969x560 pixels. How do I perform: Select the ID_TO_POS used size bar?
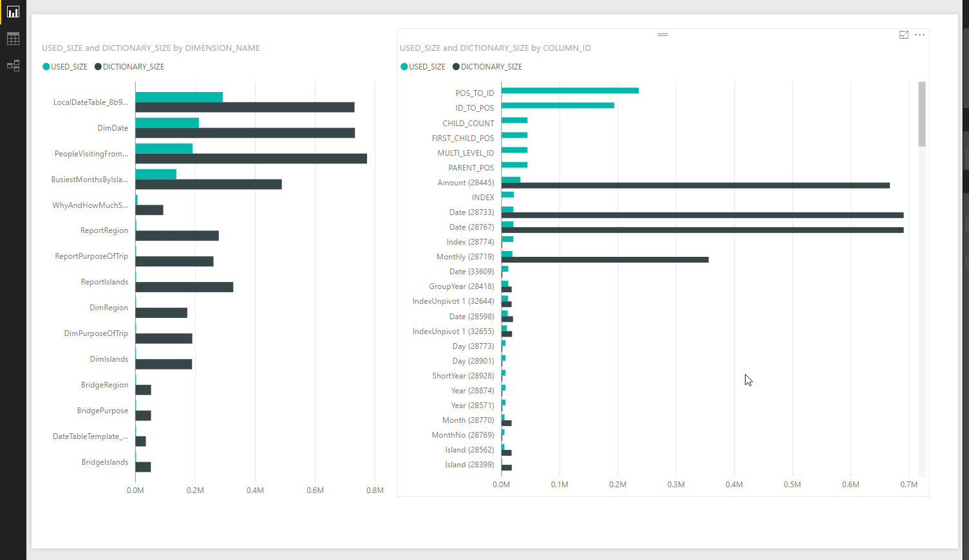pos(557,106)
